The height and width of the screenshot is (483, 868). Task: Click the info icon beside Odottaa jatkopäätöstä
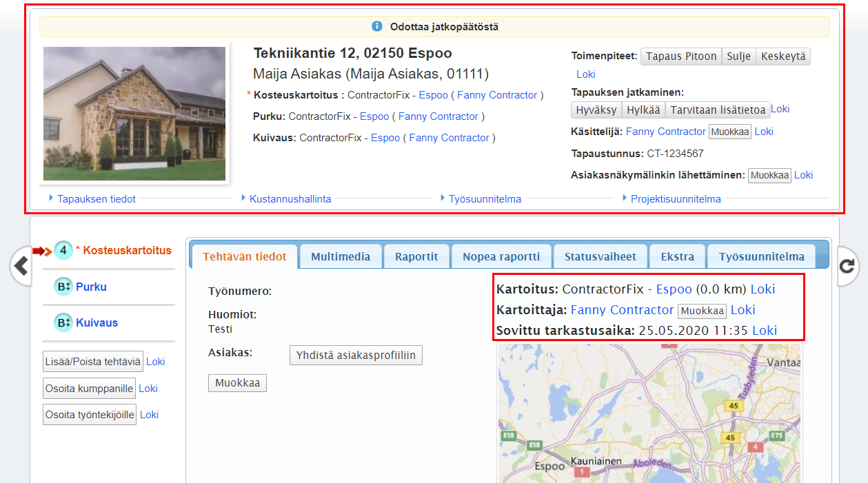(377, 26)
